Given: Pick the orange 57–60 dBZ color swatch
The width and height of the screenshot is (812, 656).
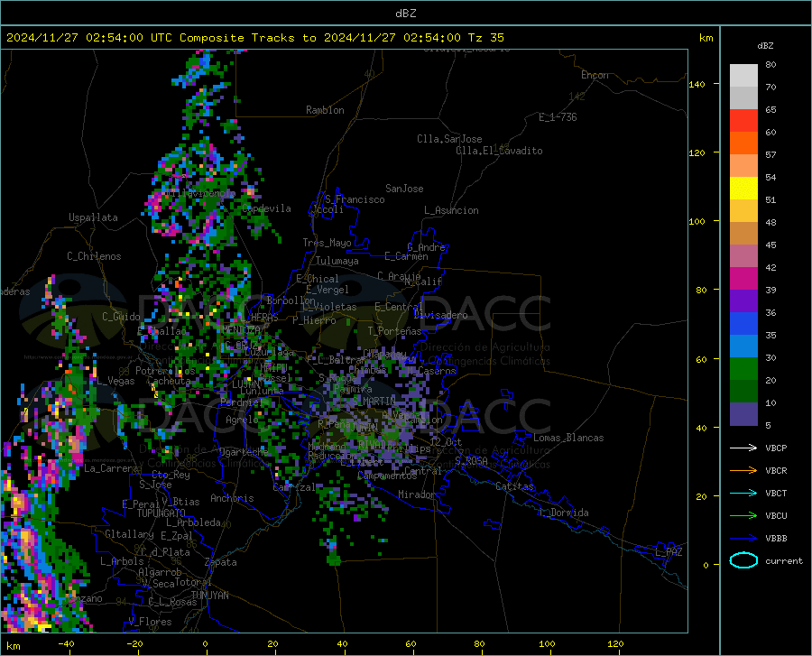Looking at the screenshot, I should click(743, 143).
